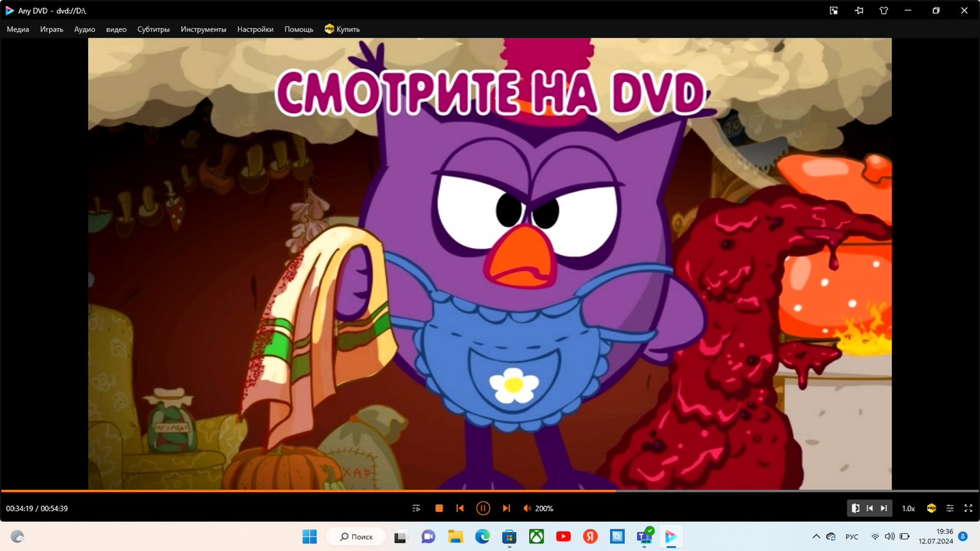The image size is (980, 551).
Task: Open the Xbox app from the taskbar
Action: coord(536,536)
